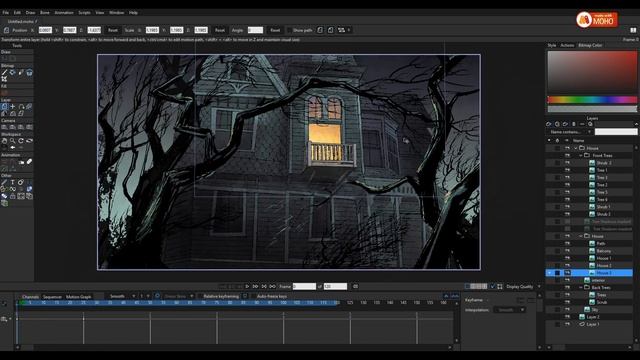640x360 pixels.
Task: Click frame 125 on timeline ruler
Action: tap(350, 303)
